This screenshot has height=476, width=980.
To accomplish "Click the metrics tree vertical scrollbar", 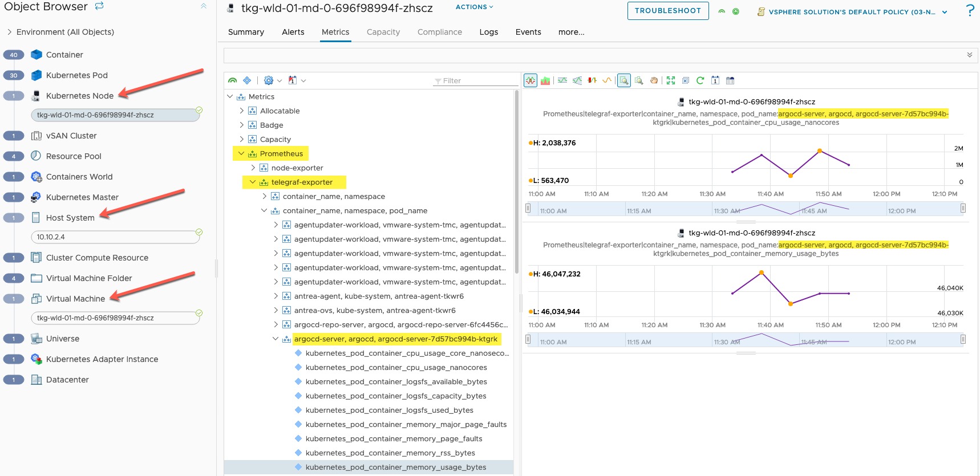I will (517, 182).
